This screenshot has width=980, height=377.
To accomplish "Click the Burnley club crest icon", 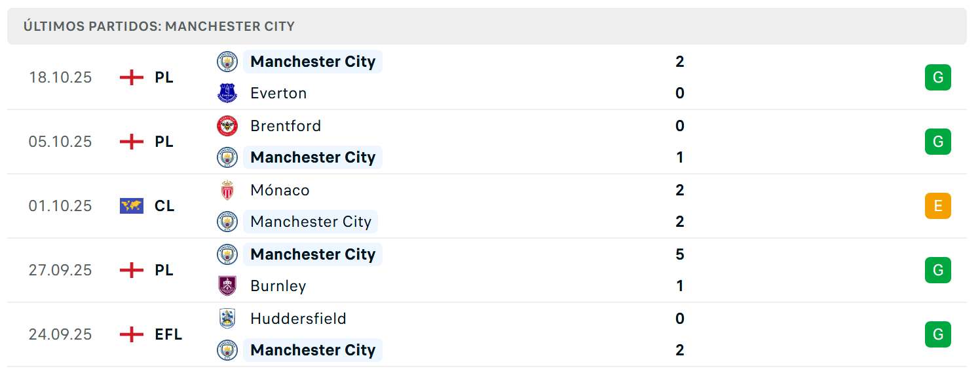I will (227, 286).
